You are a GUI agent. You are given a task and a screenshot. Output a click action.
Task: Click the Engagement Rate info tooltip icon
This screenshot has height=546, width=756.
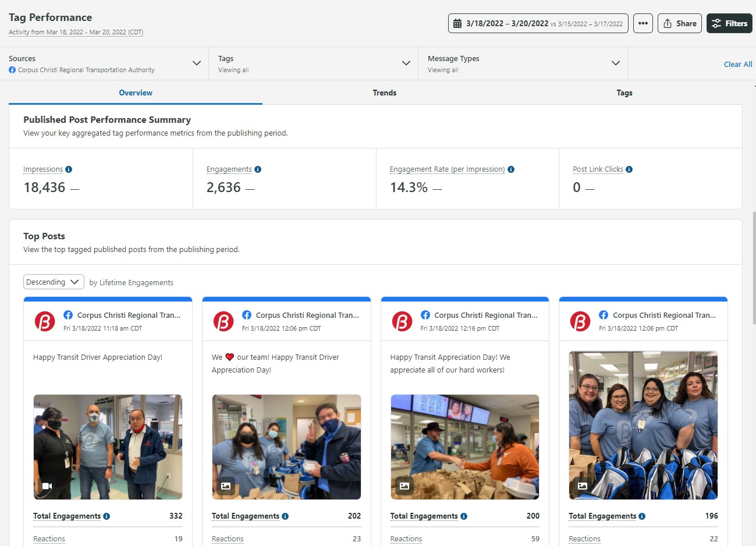pos(510,169)
